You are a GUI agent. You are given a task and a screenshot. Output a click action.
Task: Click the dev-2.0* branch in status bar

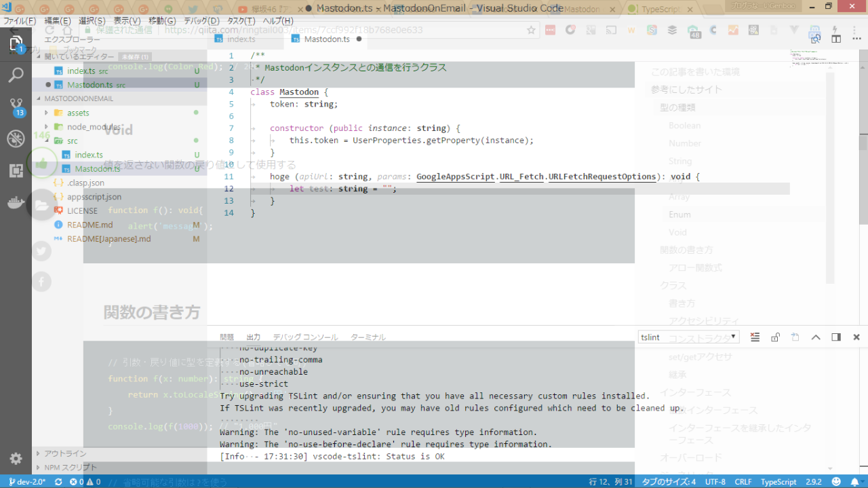click(28, 482)
